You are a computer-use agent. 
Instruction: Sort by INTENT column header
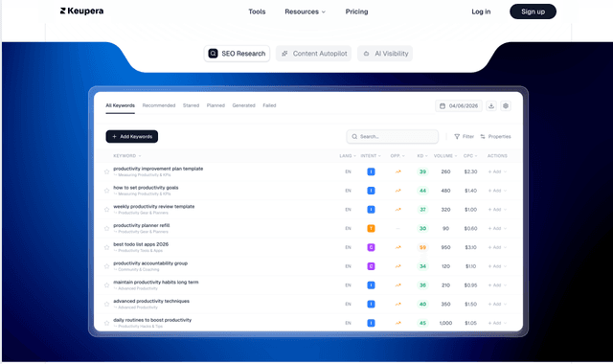pyautogui.click(x=371, y=156)
